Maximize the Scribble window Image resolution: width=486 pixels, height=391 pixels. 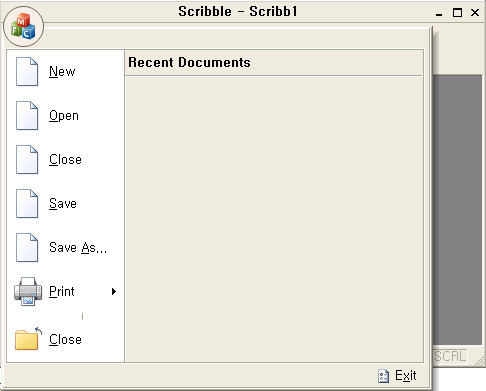457,13
